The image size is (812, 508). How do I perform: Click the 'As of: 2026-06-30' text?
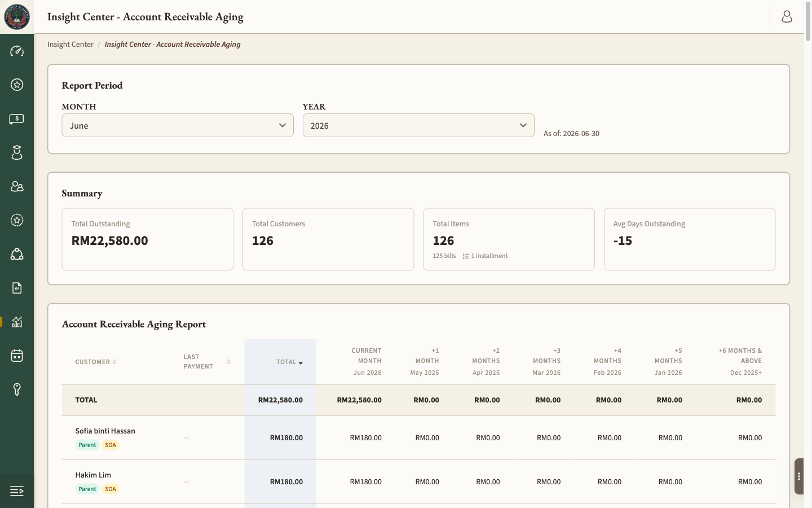pos(571,134)
